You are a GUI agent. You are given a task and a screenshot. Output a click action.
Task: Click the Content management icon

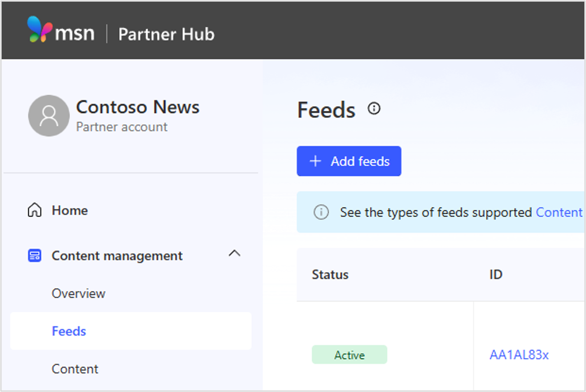pos(35,255)
